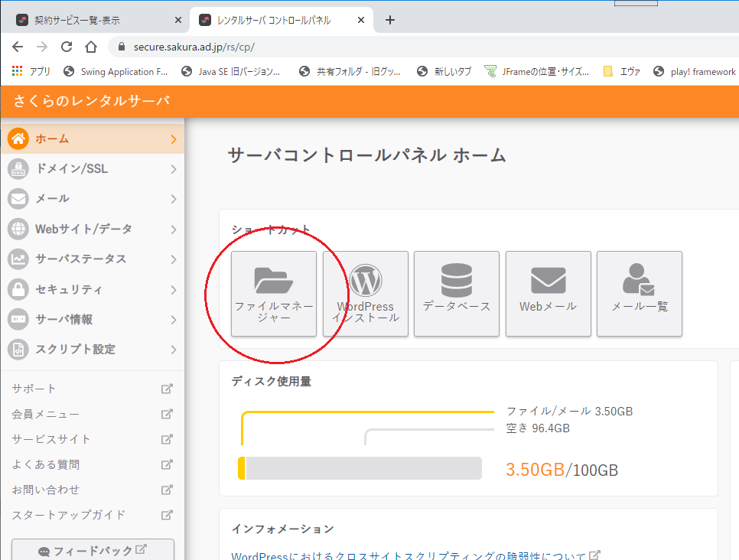
Task: Close the 契約サービス一覧-表示 tab
Action: [x=177, y=20]
